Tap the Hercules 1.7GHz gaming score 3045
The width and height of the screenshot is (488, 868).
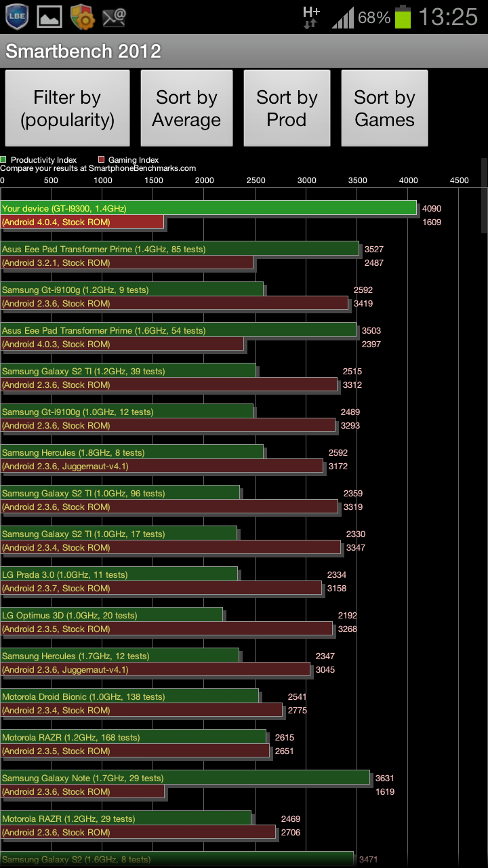pos(325,670)
